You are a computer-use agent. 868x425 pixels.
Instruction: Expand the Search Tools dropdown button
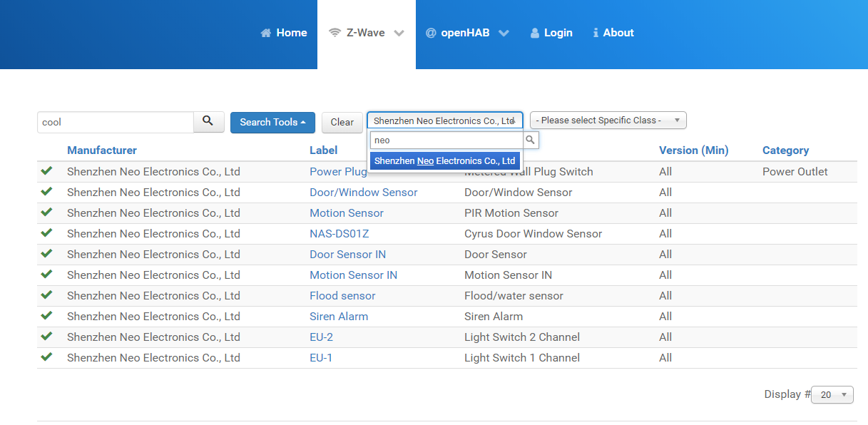(272, 122)
